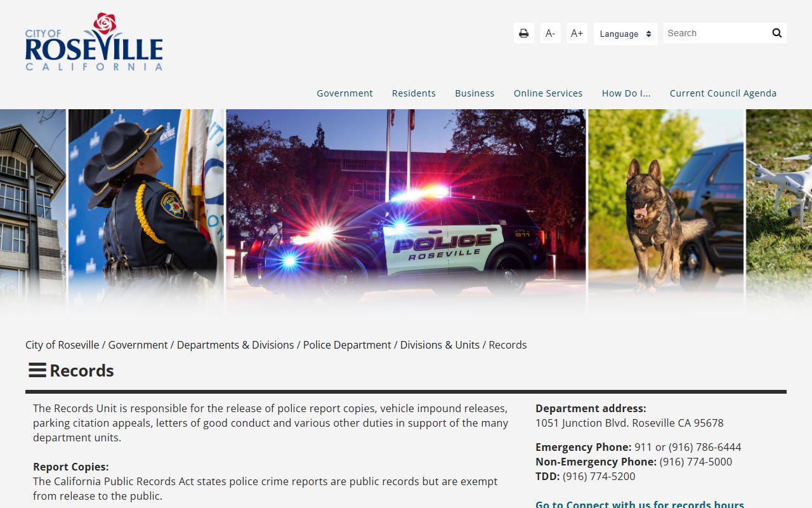Viewport: 812px width, 508px height.
Task: Decrease font size with A- button
Action: pos(551,33)
